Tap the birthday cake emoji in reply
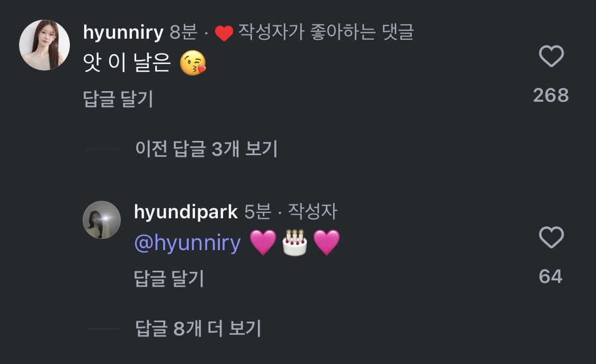Screen dimensions: 596x364 click(295, 243)
